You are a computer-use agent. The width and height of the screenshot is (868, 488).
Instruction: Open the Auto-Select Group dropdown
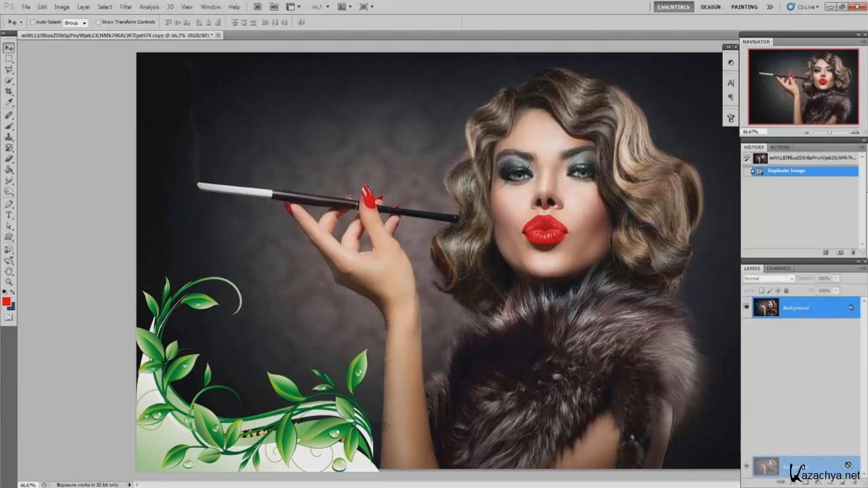(75, 22)
